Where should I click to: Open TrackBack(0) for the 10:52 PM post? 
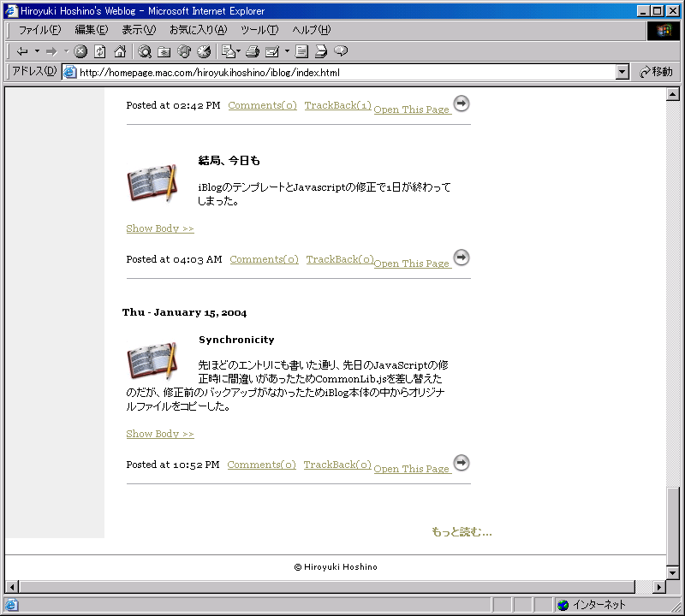(337, 465)
